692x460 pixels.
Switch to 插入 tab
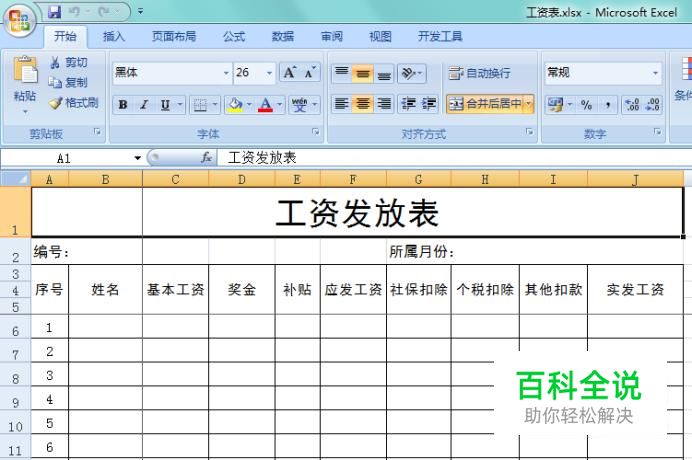click(113, 36)
